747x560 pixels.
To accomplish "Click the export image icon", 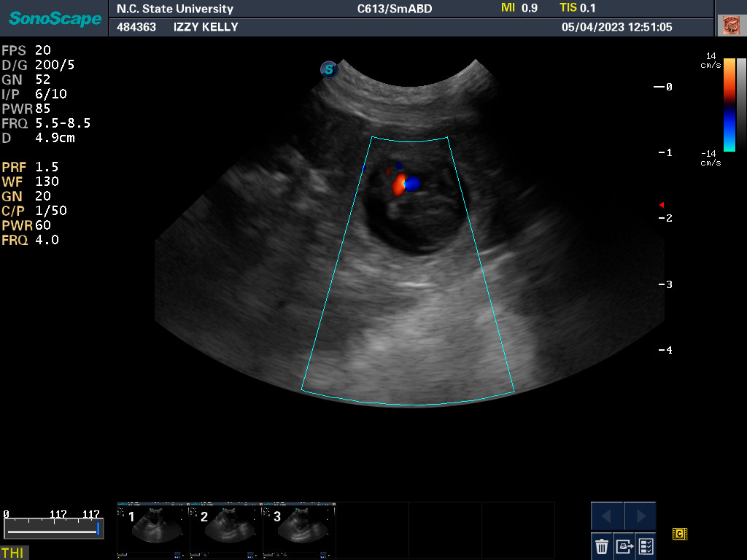I will point(624,545).
